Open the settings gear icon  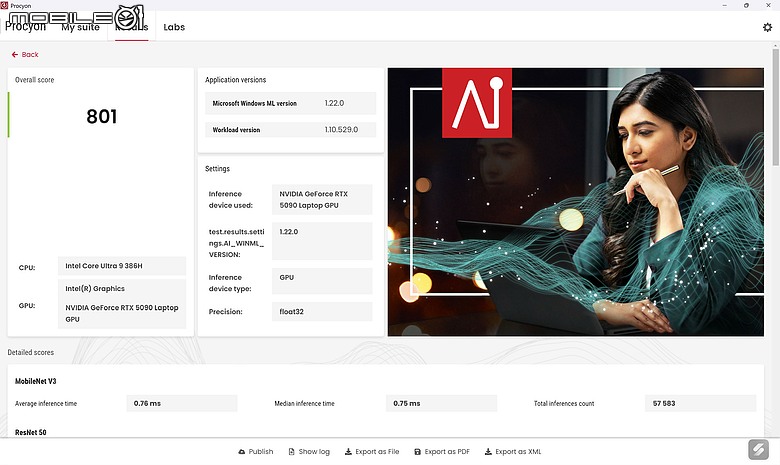tap(767, 27)
